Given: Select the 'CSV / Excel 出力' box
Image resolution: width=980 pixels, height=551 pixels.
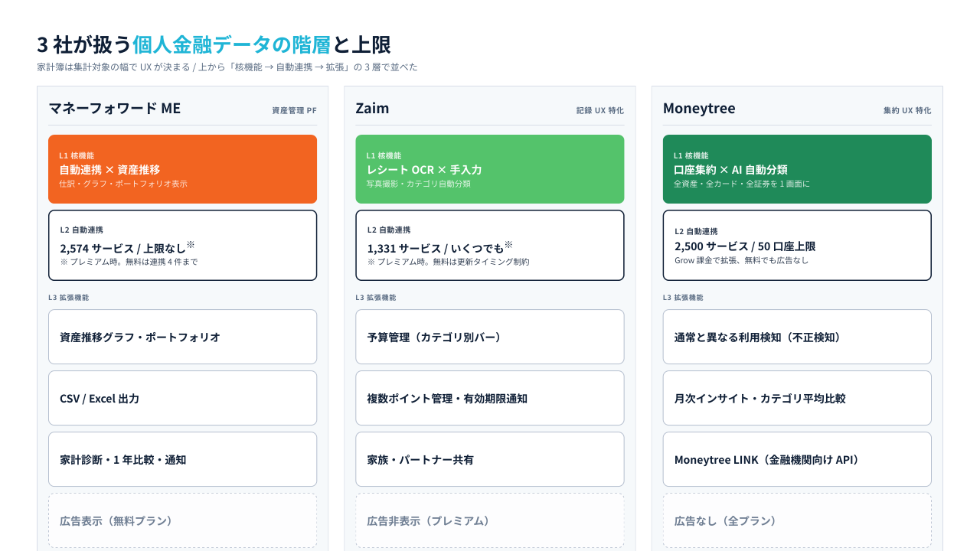Looking at the screenshot, I should (182, 398).
